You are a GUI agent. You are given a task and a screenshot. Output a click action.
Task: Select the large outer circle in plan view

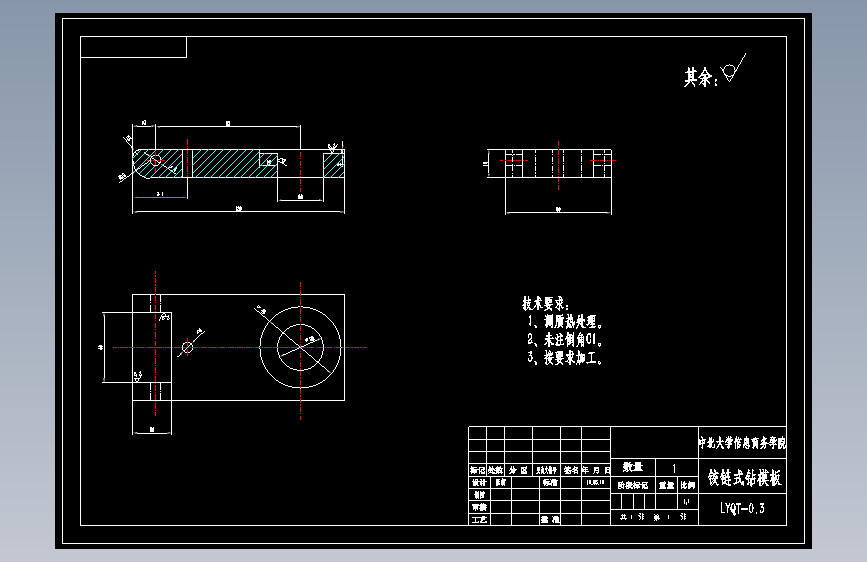[300, 347]
